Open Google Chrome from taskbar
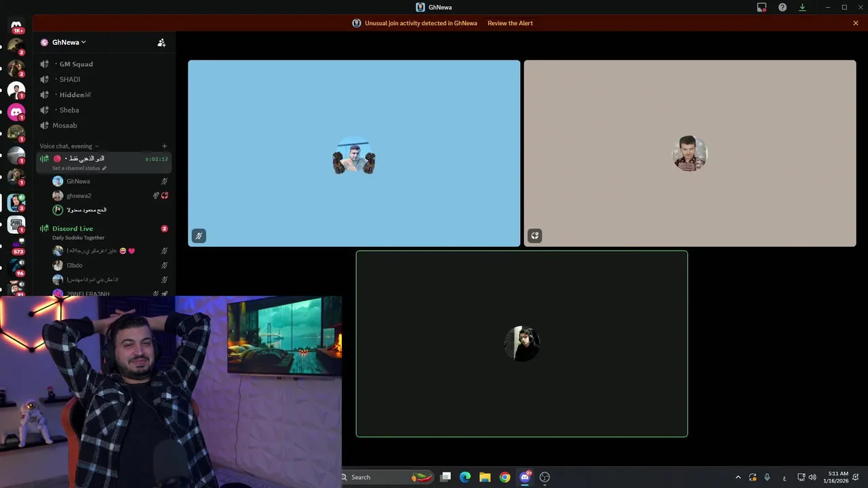The height and width of the screenshot is (488, 868). (505, 477)
